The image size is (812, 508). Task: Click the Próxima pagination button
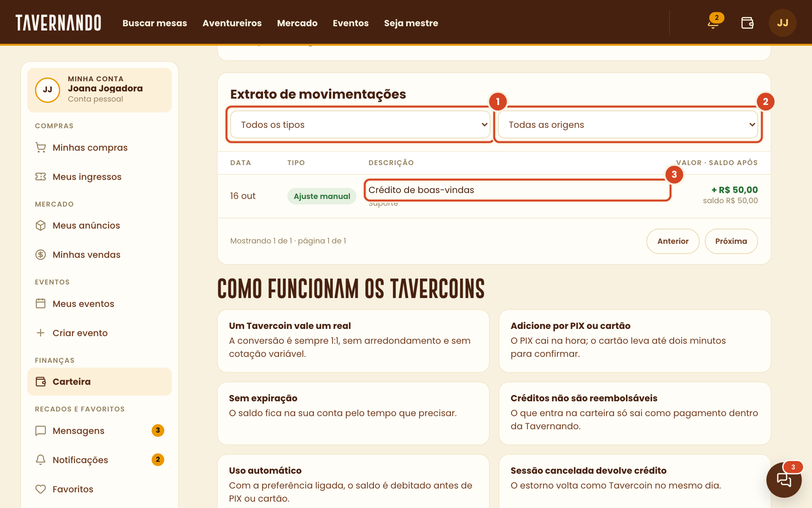(x=731, y=241)
